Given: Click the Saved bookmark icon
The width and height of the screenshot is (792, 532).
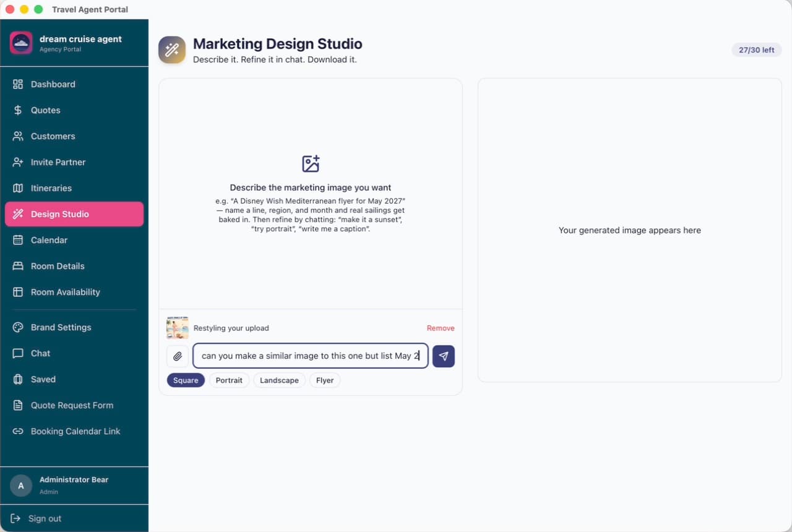Looking at the screenshot, I should (x=18, y=379).
